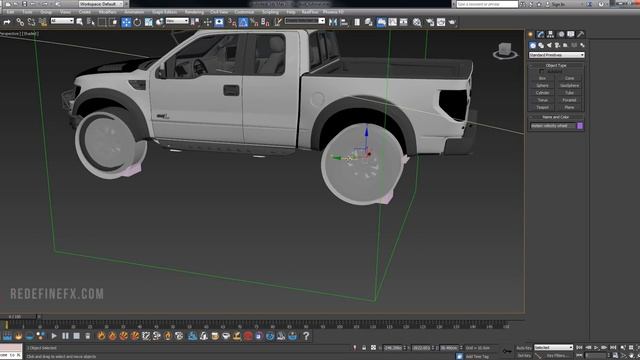640x360 pixels.
Task: Click the Rectangular Selection Region icon
Action: [102, 22]
